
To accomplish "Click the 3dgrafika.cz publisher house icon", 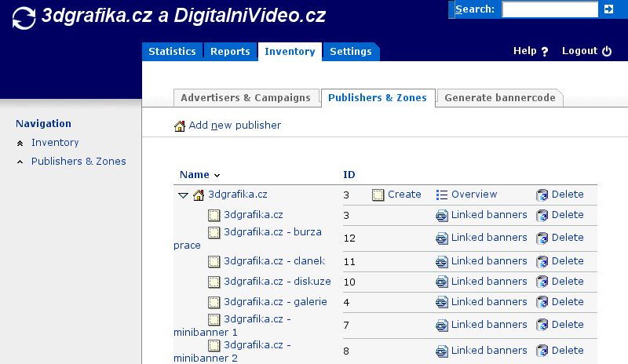I will click(199, 195).
